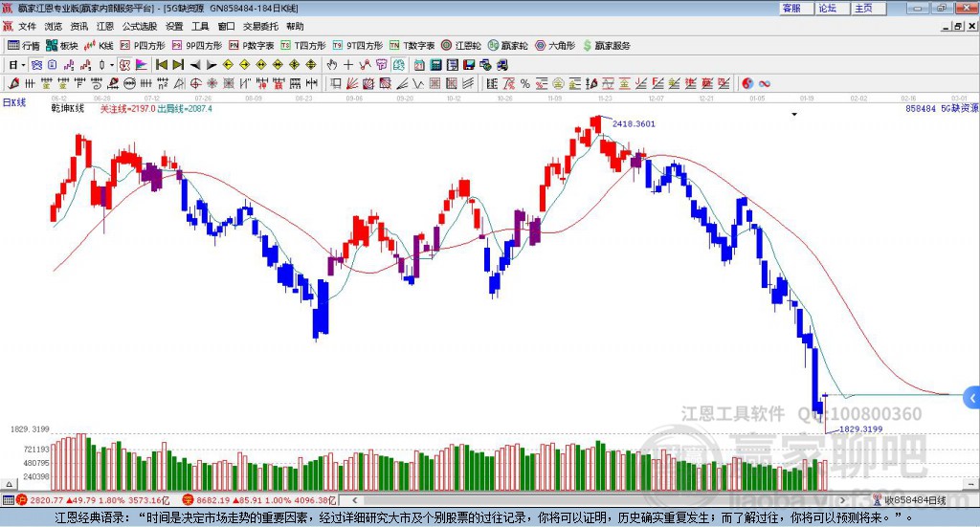
Task: Open the T四方形 tool
Action: coord(303,46)
